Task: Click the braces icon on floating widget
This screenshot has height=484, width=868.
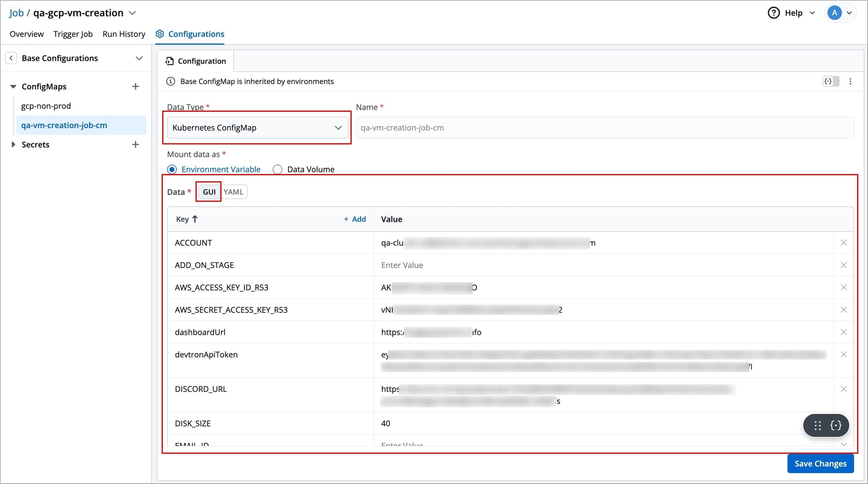Action: click(836, 425)
